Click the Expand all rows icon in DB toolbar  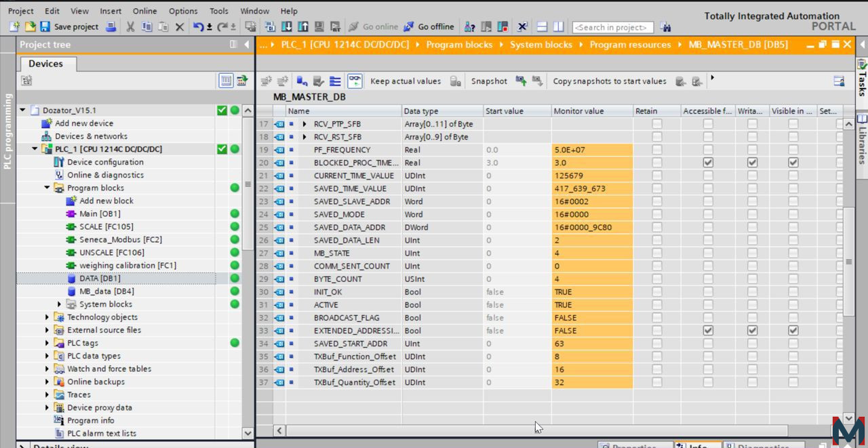coord(335,81)
